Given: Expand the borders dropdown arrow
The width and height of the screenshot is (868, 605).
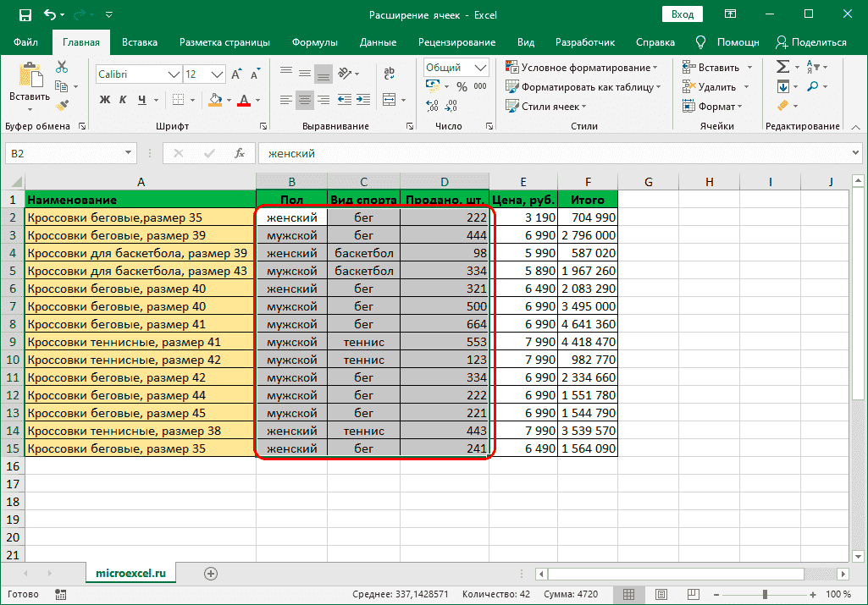Looking at the screenshot, I should coord(192,100).
